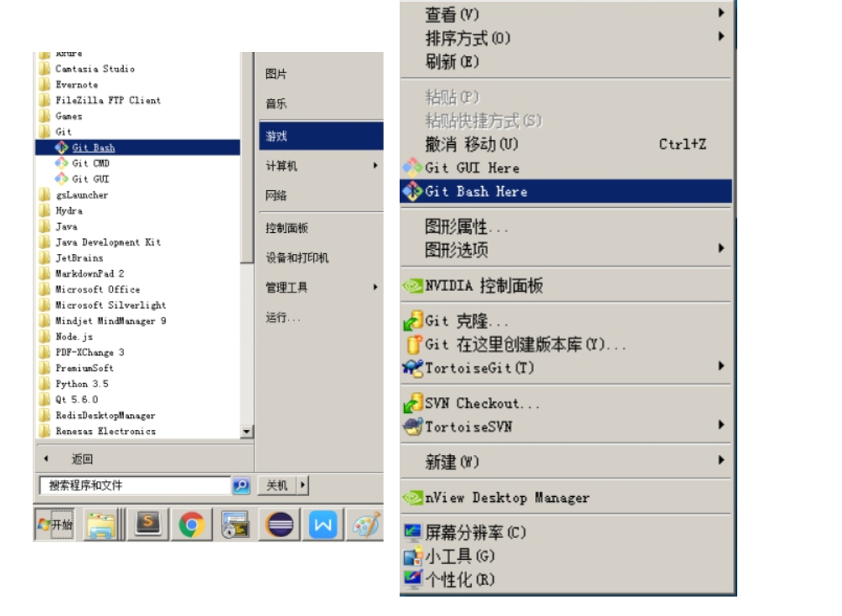Open the TortoiseGit context menu entry
This screenshot has width=842, height=616.
566,368
